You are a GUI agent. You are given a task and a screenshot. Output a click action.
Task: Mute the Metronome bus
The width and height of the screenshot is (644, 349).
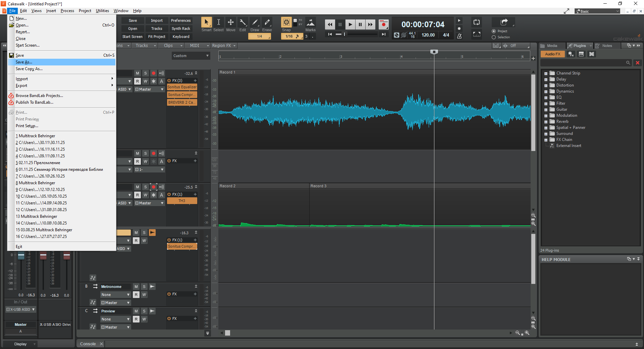click(x=136, y=287)
